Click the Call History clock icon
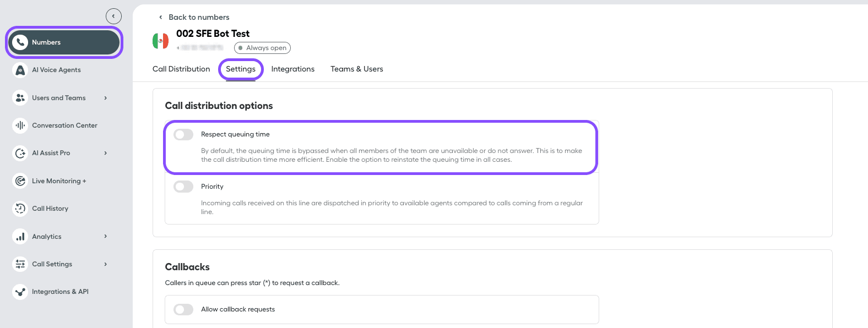Screen dimensions: 868x328 (20, 209)
